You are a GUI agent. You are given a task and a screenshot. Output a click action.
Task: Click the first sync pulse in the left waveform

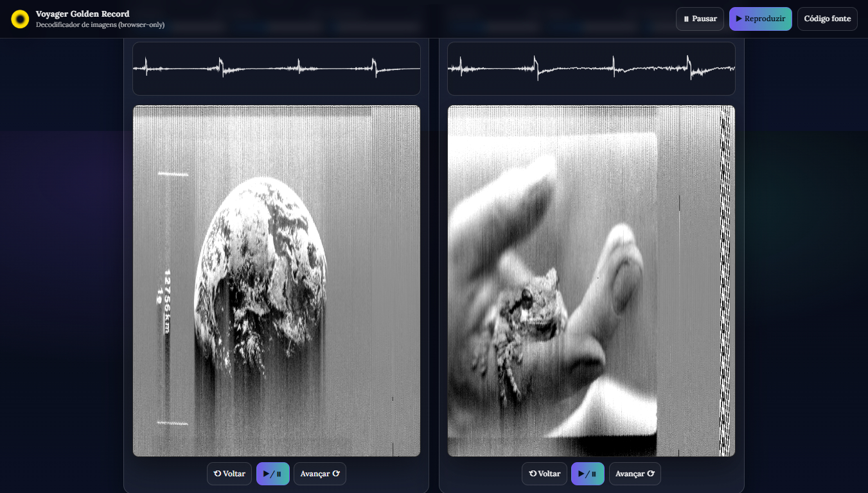click(x=146, y=67)
